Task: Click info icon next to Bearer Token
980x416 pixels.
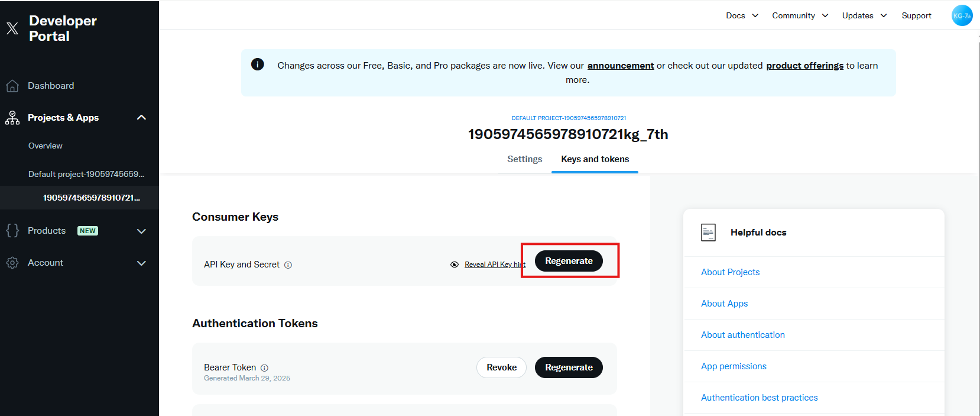Action: (x=265, y=368)
